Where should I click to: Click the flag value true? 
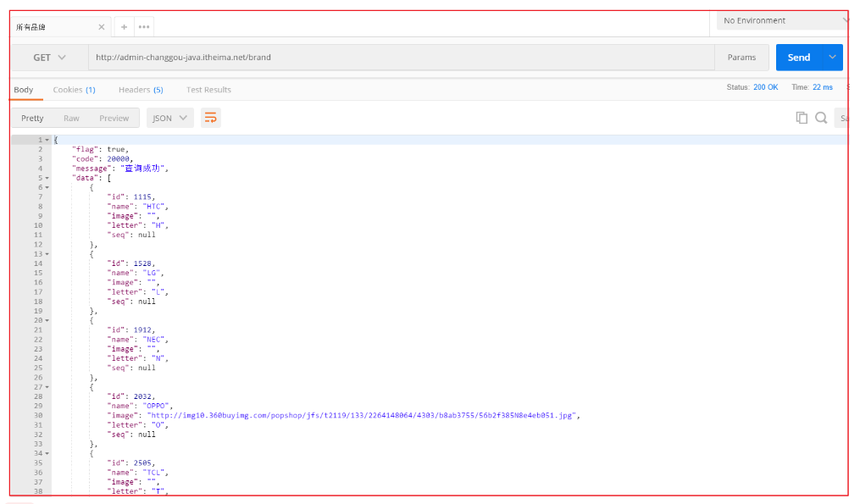point(116,149)
